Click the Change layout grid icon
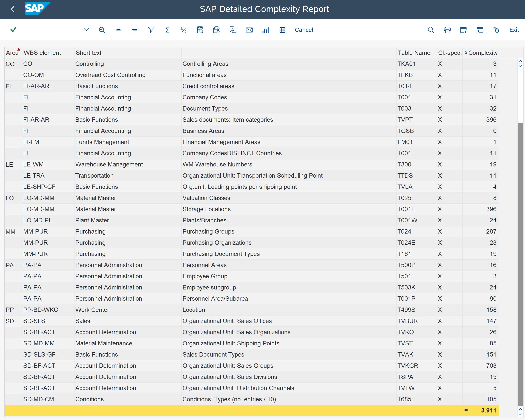Screen dimensions: 525x420 tap(282, 30)
